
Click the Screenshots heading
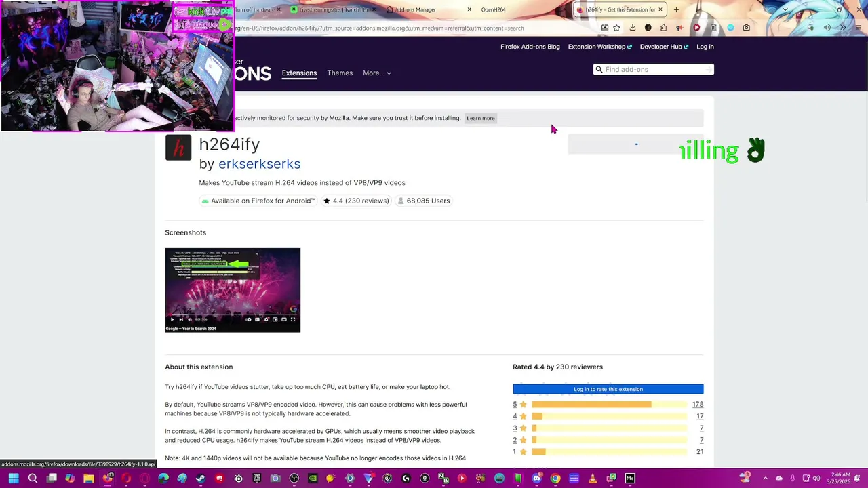click(185, 232)
